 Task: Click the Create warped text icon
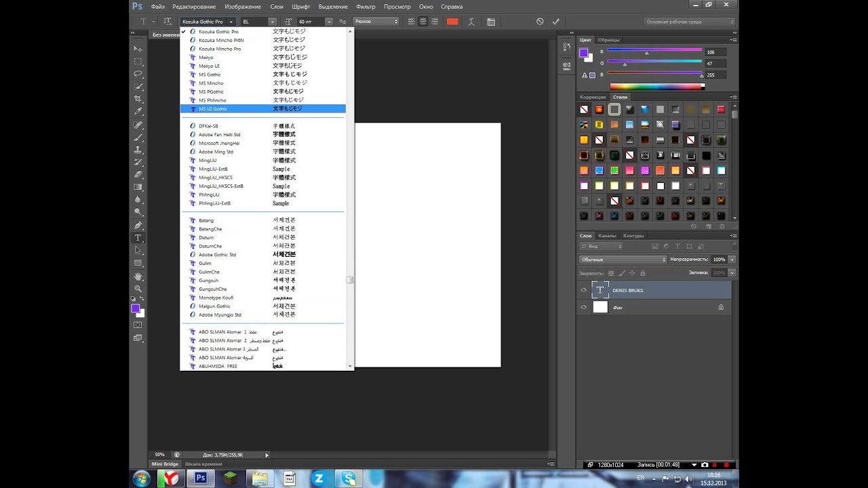(471, 22)
